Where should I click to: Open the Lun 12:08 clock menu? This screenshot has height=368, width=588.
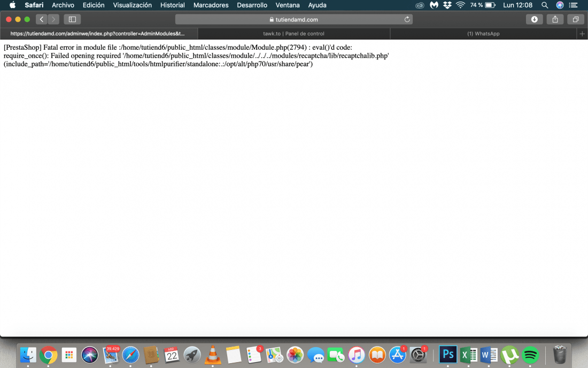(517, 5)
